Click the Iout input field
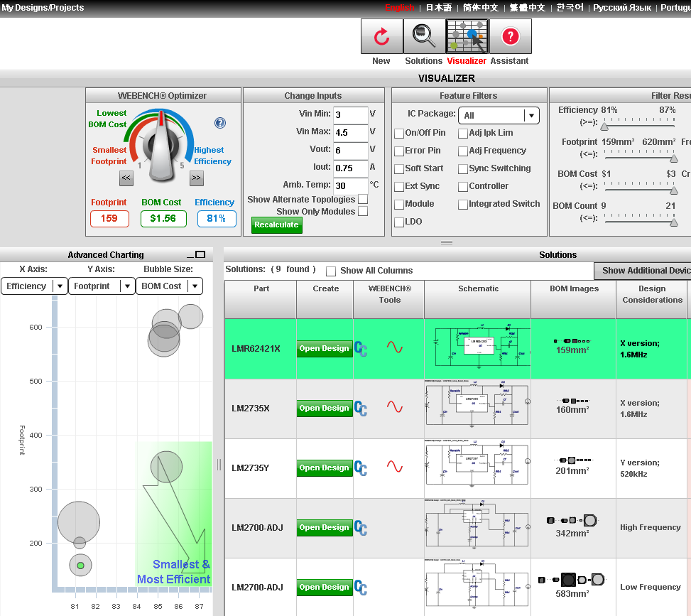Screen dimensions: 691x616 pos(350,168)
